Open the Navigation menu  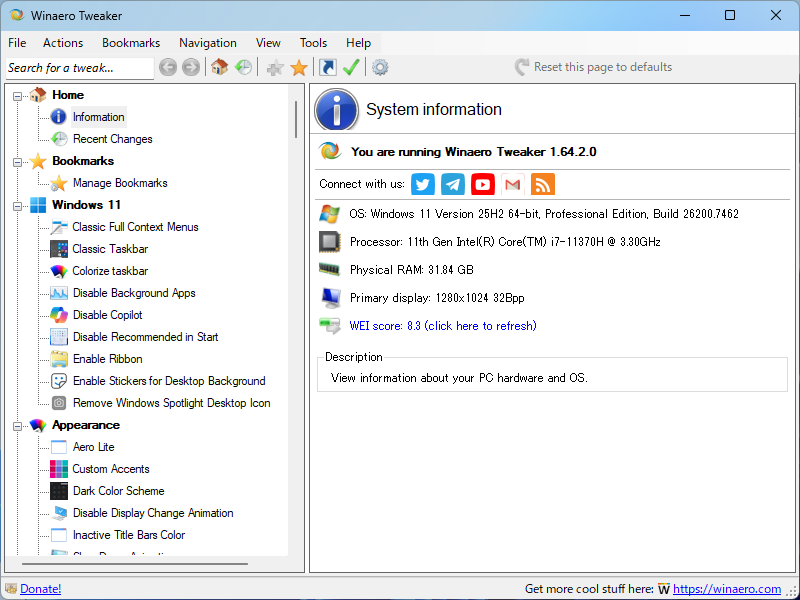(x=208, y=43)
